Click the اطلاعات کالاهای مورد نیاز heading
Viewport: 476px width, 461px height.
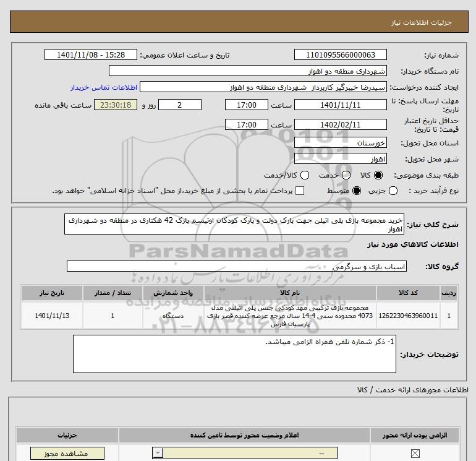412,244
